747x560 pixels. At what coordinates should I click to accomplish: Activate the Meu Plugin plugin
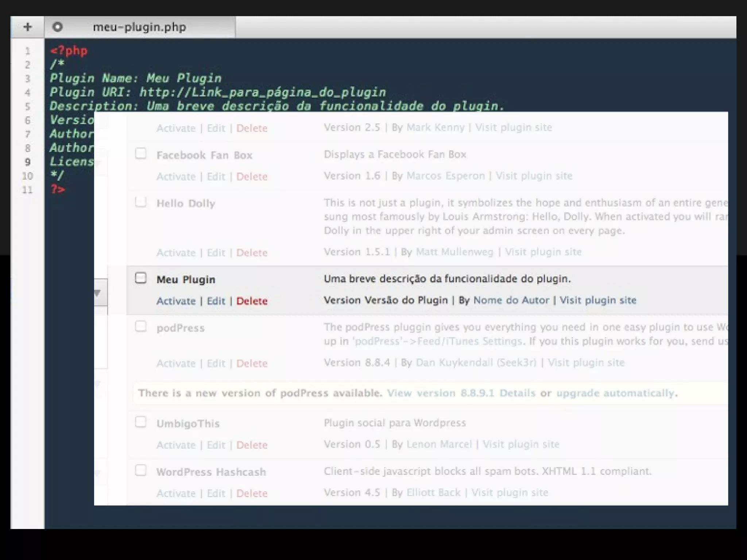pyautogui.click(x=176, y=301)
